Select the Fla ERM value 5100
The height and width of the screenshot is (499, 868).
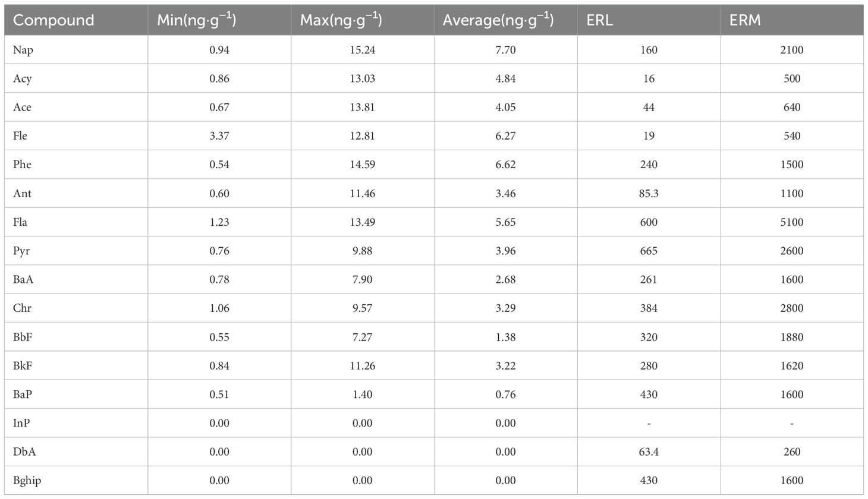[792, 222]
